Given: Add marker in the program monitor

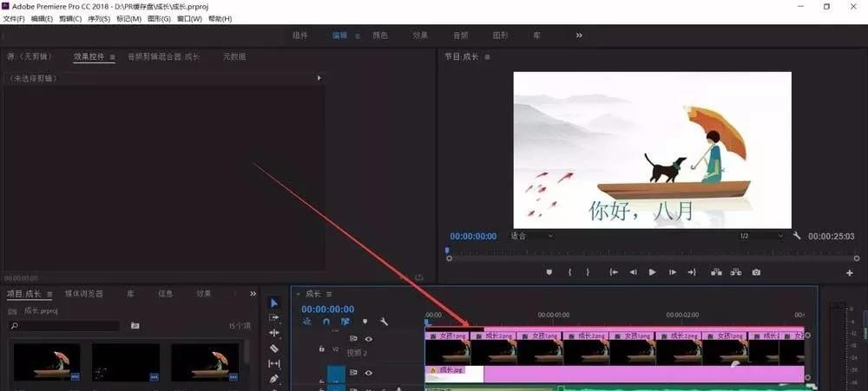Looking at the screenshot, I should pyautogui.click(x=549, y=272).
